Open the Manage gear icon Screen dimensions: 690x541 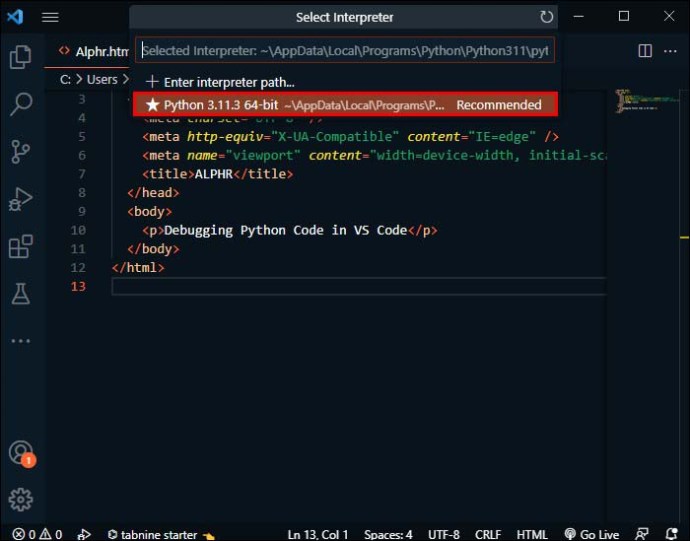point(20,500)
